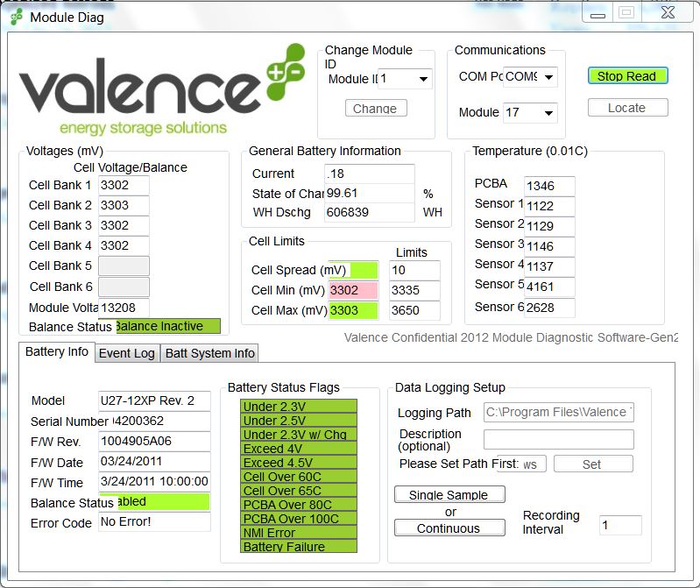This screenshot has height=588, width=700.
Task: Click the Sensor 4 temperature value
Action: click(x=549, y=266)
